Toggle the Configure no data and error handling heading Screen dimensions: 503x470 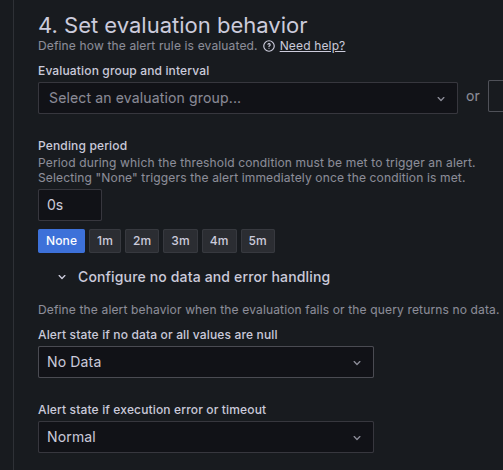204,277
